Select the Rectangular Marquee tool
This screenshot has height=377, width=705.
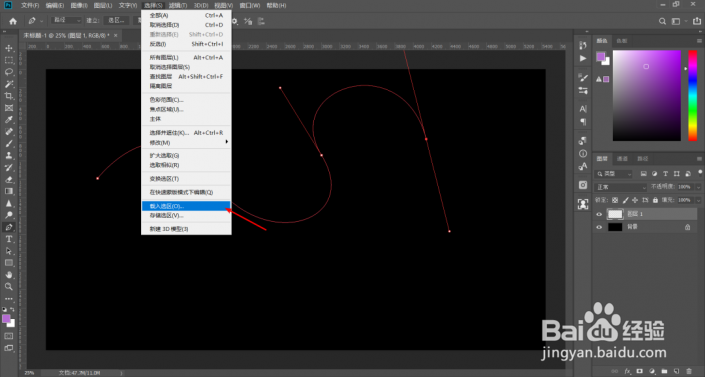[x=9, y=60]
